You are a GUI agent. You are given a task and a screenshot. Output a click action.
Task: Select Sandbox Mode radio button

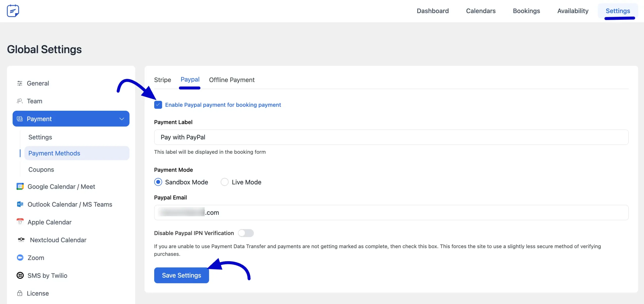point(158,182)
